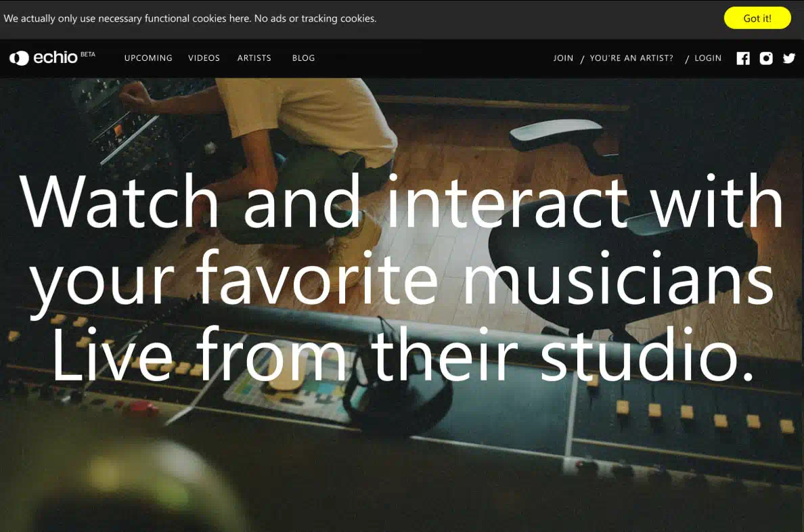Image resolution: width=804 pixels, height=532 pixels.
Task: Open echio's Facebook page icon
Action: (x=743, y=58)
